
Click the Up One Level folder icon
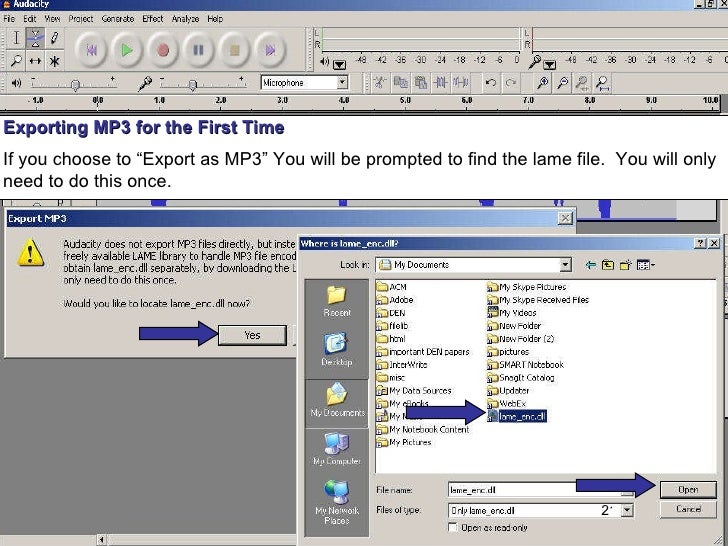coord(608,265)
